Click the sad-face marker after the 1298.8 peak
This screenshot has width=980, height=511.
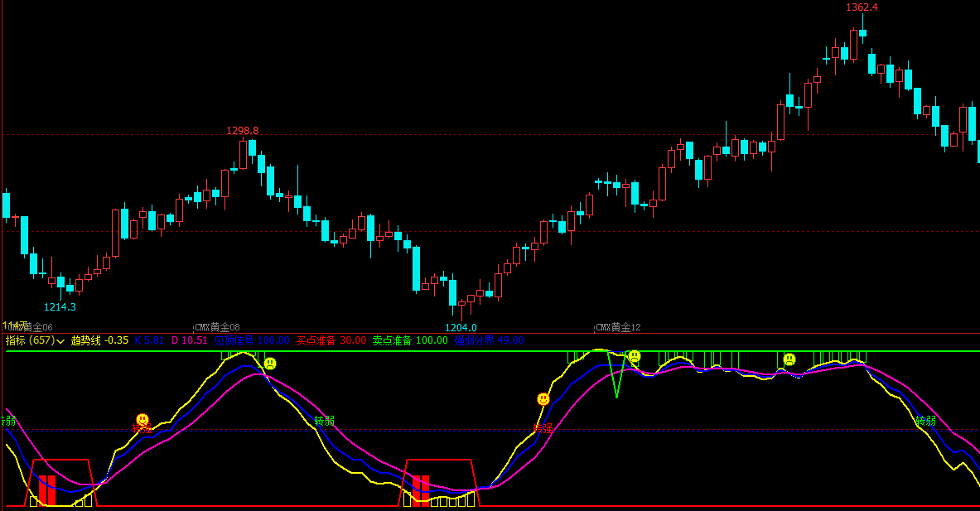270,363
